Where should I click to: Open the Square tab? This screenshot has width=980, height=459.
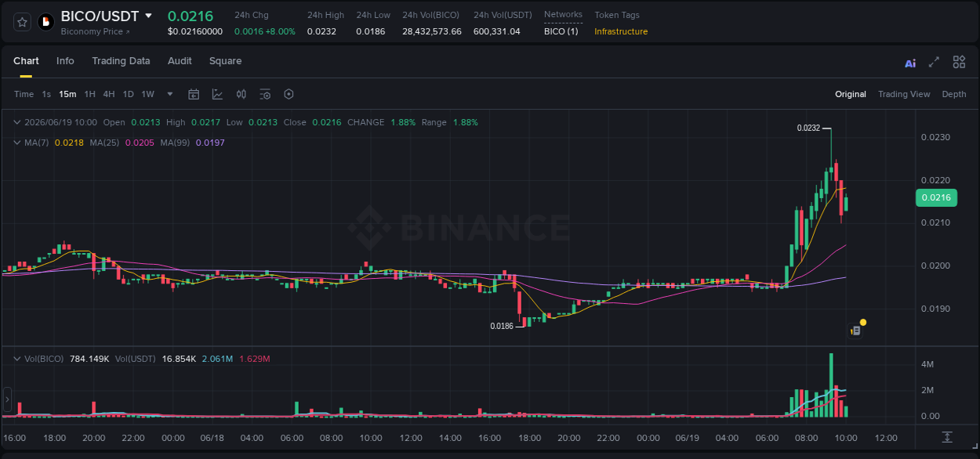point(225,61)
